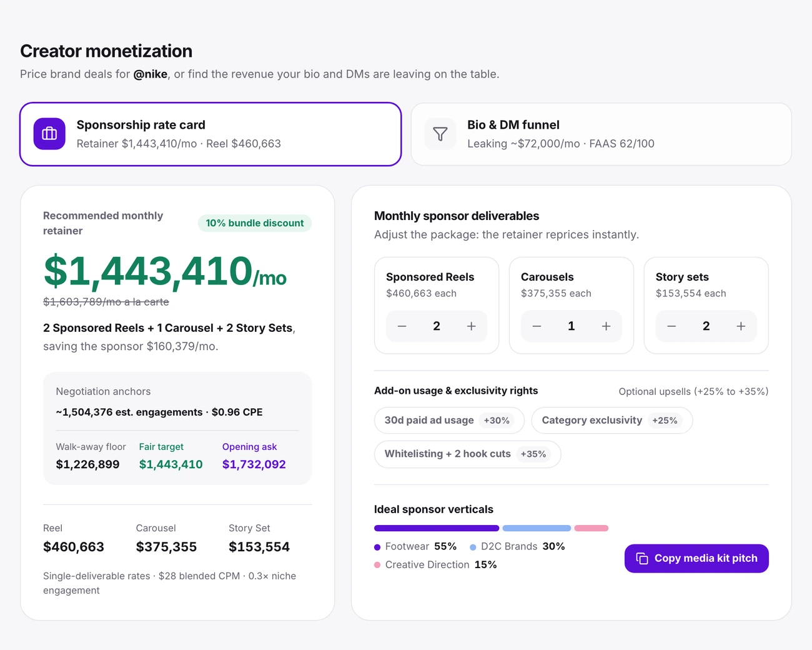Image resolution: width=812 pixels, height=650 pixels.
Task: Click the Optional upsells (+25% to +35%) note
Action: tap(694, 392)
